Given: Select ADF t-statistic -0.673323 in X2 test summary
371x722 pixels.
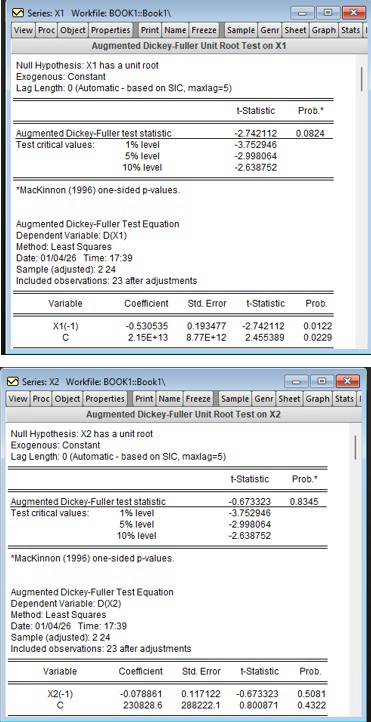Looking at the screenshot, I should click(x=249, y=502).
